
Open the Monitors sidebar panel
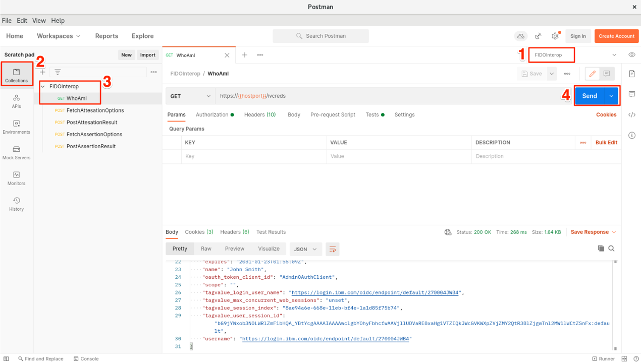[17, 178]
